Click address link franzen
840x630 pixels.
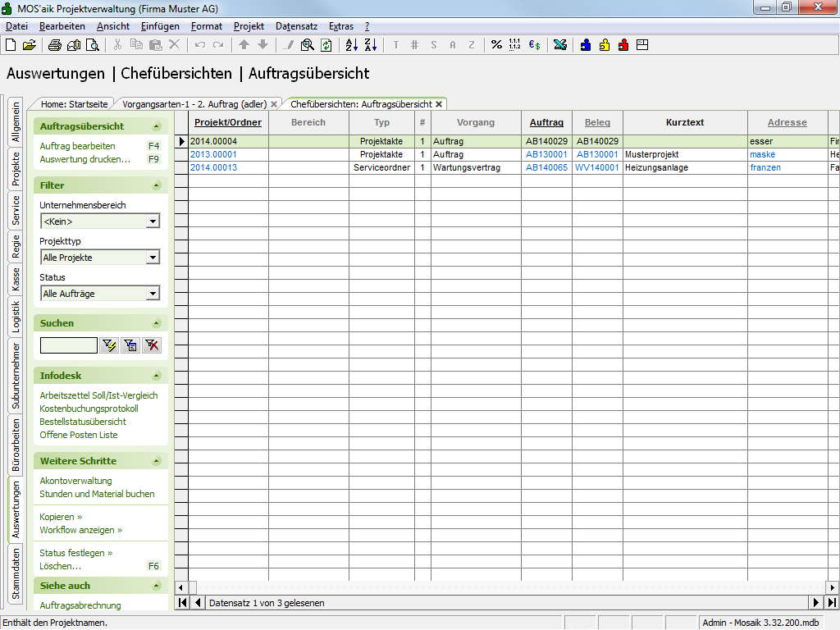point(765,167)
